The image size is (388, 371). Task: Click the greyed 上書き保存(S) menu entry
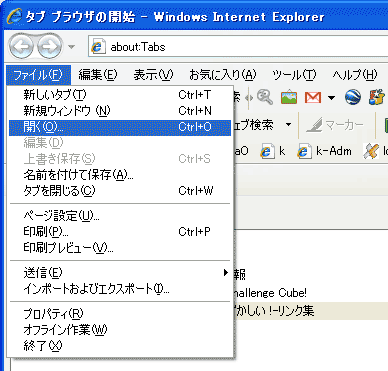click(120, 159)
